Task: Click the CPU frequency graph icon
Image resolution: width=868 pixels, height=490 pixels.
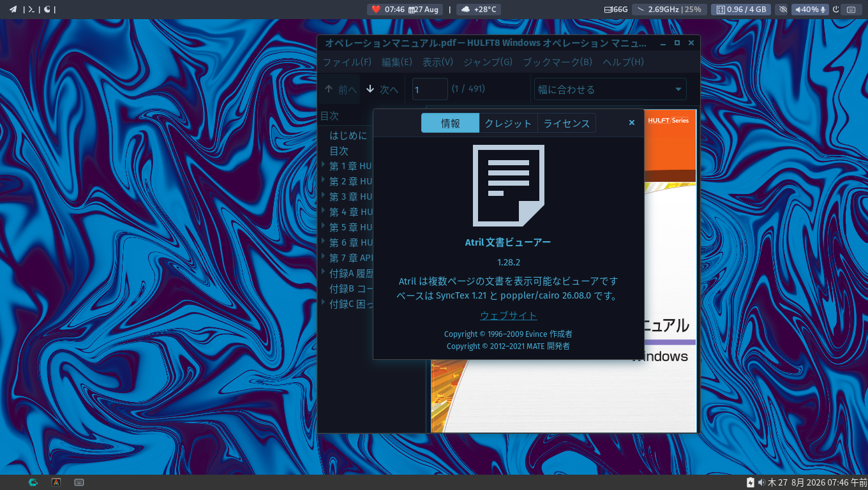Action: pyautogui.click(x=640, y=9)
